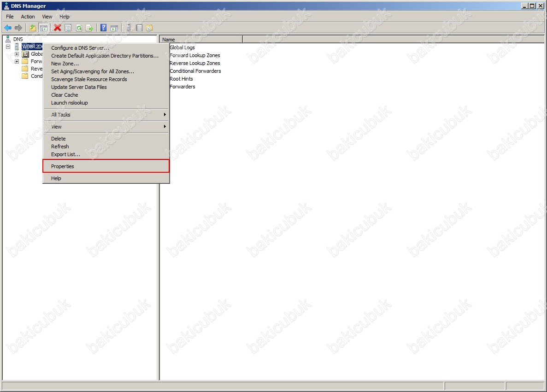This screenshot has width=547, height=392.
Task: Select Root Hints in the right pane
Action: point(181,79)
